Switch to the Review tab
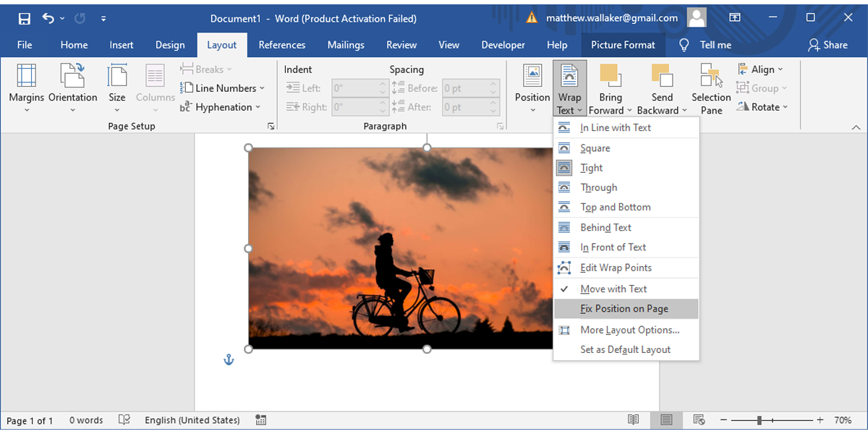 click(401, 45)
